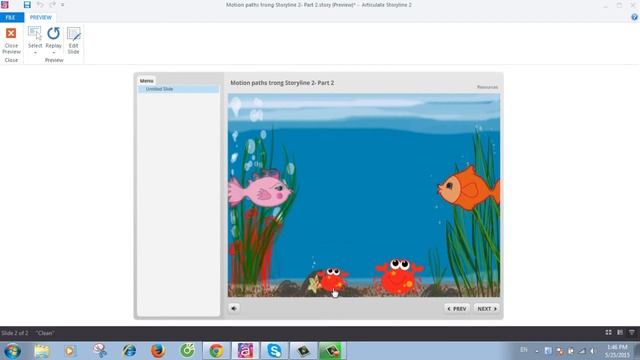The image size is (640, 360).
Task: Click the Redo arrow in the title bar
Action: point(52,5)
